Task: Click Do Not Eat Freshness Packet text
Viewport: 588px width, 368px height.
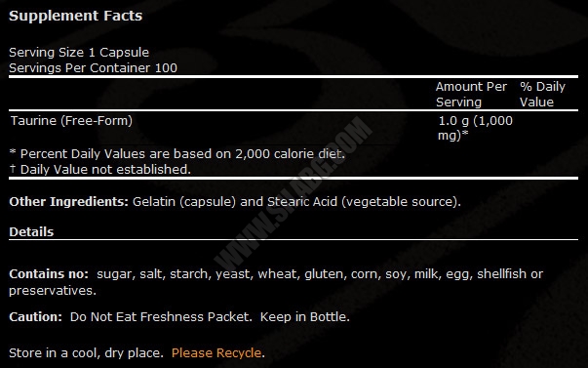Action: click(161, 317)
